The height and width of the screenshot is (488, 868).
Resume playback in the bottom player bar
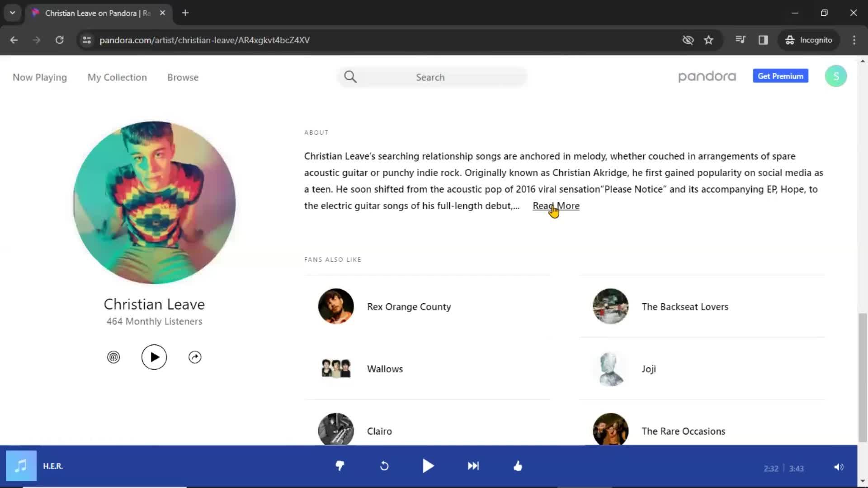tap(428, 466)
